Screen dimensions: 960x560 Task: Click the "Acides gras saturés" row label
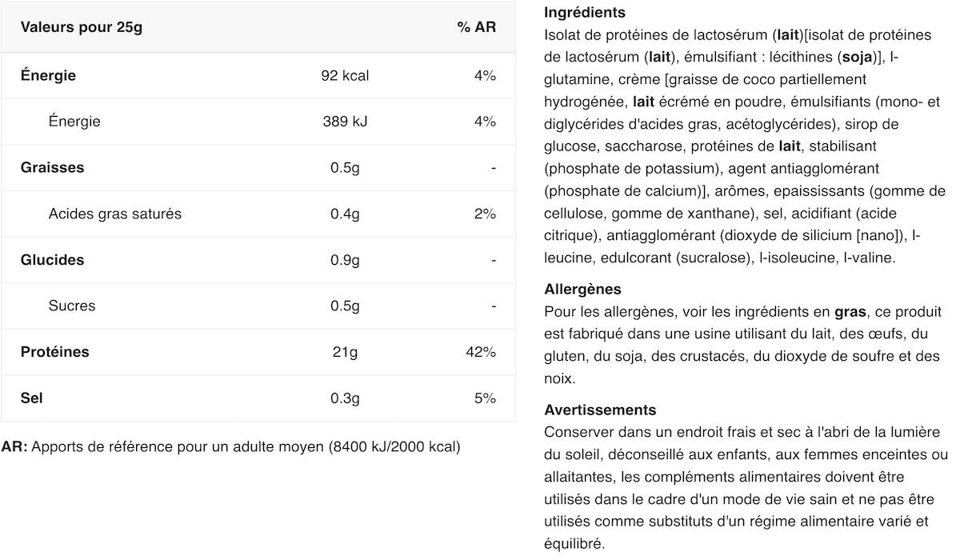point(115,214)
